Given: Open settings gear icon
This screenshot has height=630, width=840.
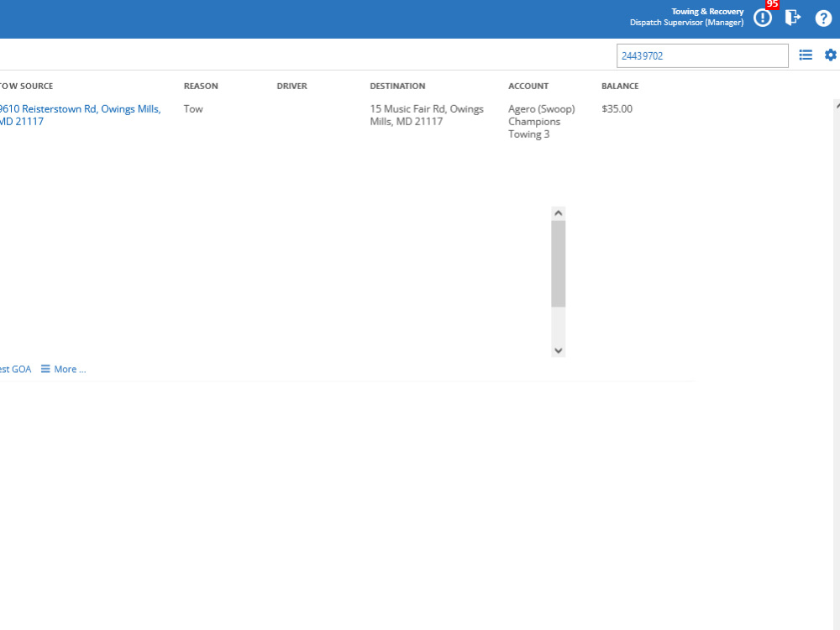Looking at the screenshot, I should click(831, 55).
